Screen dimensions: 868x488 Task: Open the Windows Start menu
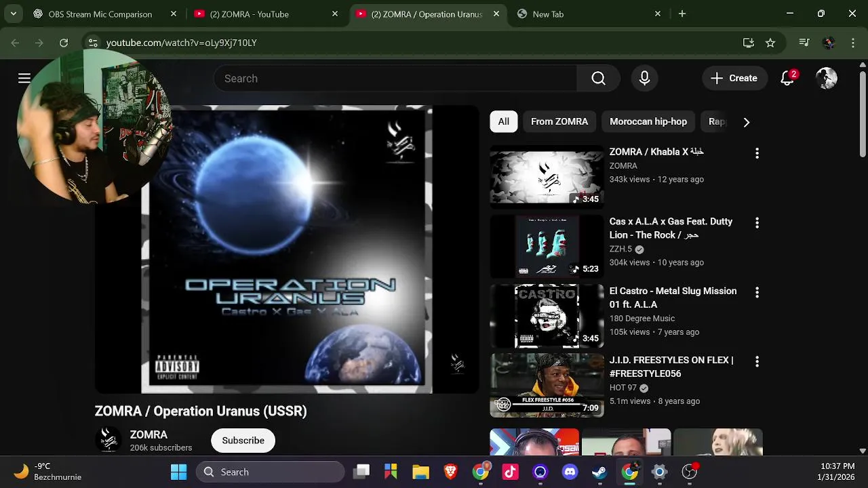tap(179, 472)
